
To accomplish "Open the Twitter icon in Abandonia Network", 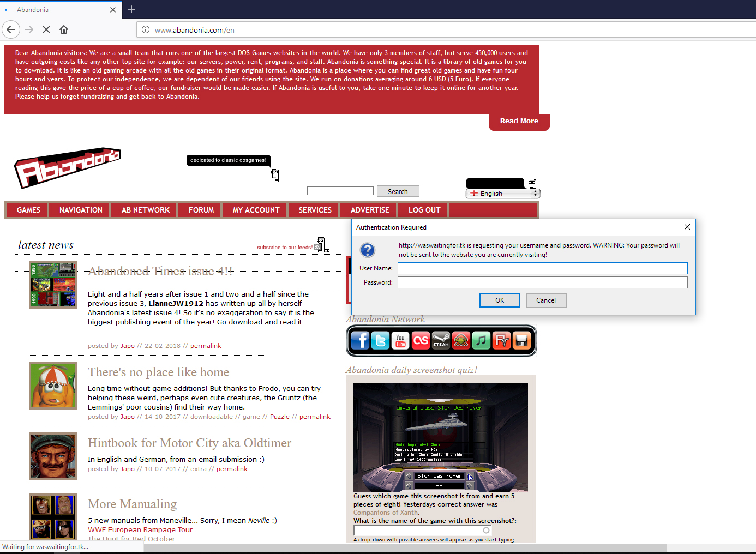I will pyautogui.click(x=380, y=341).
